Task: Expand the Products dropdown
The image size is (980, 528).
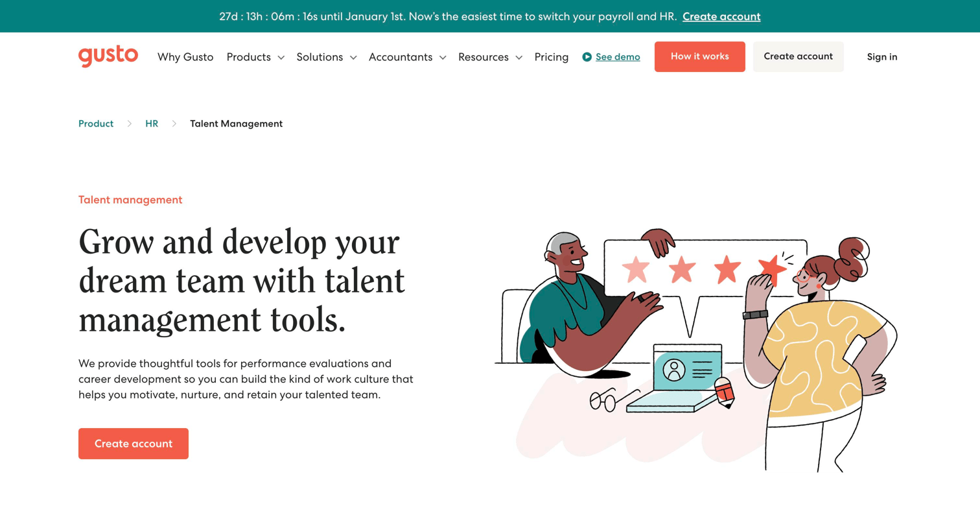Action: click(x=255, y=57)
